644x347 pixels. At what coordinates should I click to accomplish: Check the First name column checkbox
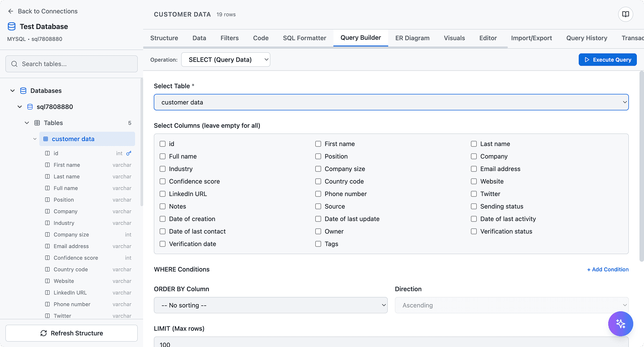click(x=318, y=144)
